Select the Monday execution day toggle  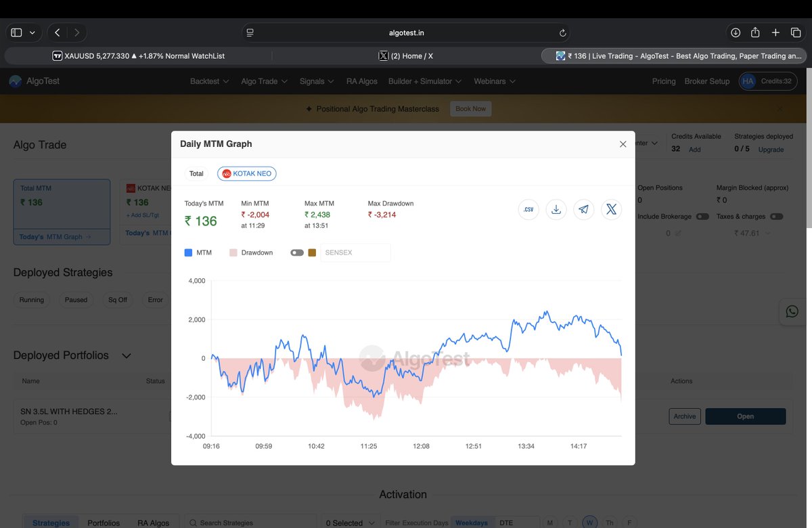pos(550,523)
